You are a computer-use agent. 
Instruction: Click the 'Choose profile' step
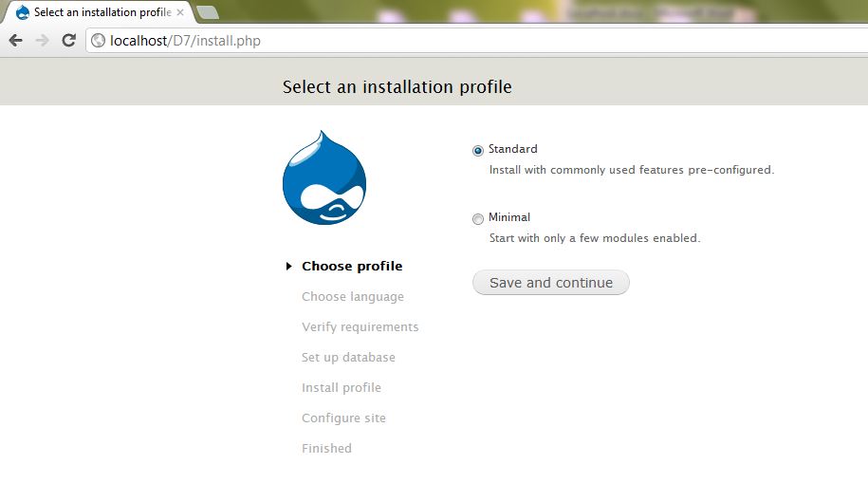pyautogui.click(x=352, y=266)
